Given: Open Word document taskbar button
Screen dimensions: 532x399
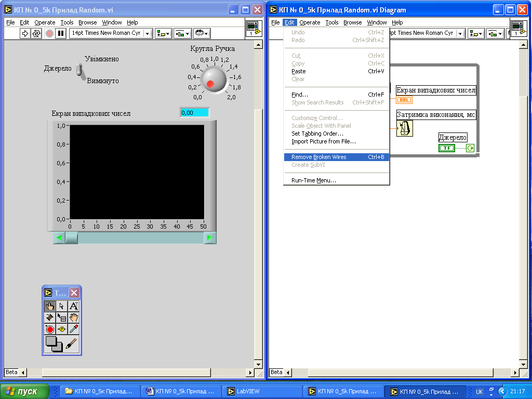Looking at the screenshot, I should (181, 391).
